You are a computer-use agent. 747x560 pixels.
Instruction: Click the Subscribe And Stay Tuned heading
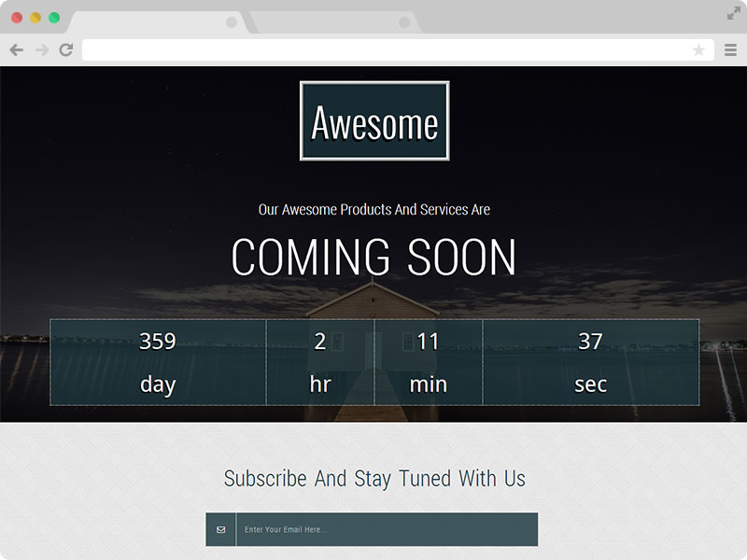coord(373,478)
